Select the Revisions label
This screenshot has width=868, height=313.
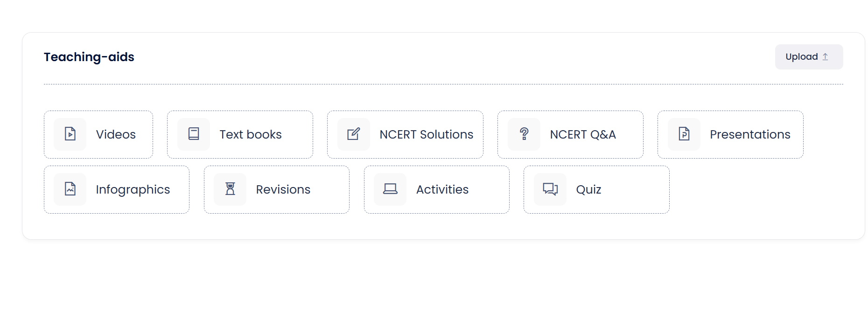pos(283,189)
